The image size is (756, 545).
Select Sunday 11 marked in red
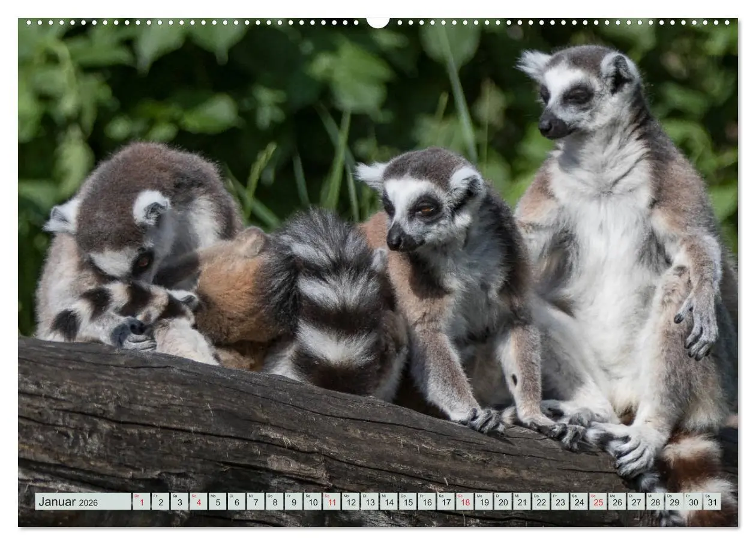coord(331,502)
